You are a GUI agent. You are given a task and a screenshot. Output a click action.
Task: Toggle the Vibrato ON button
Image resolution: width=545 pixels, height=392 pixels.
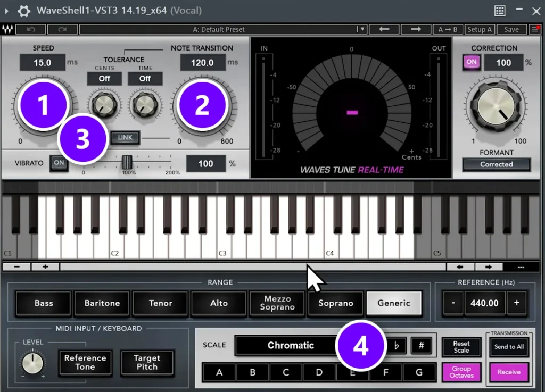point(59,163)
